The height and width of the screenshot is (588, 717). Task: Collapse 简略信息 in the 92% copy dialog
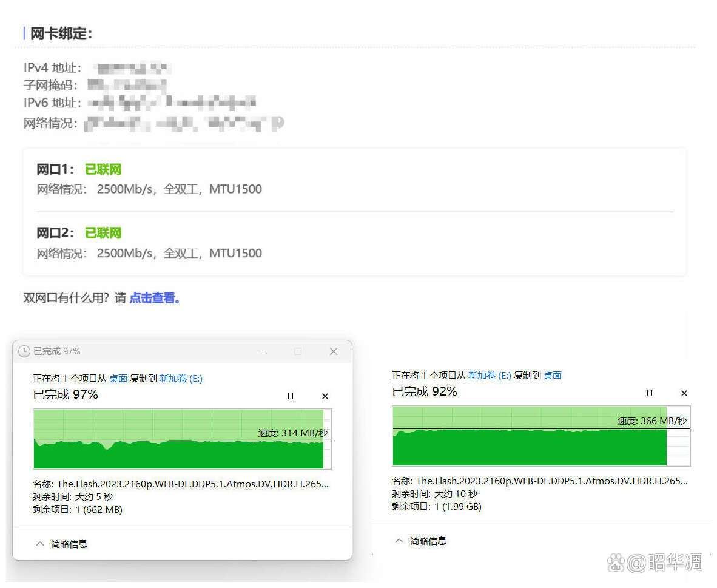point(420,541)
